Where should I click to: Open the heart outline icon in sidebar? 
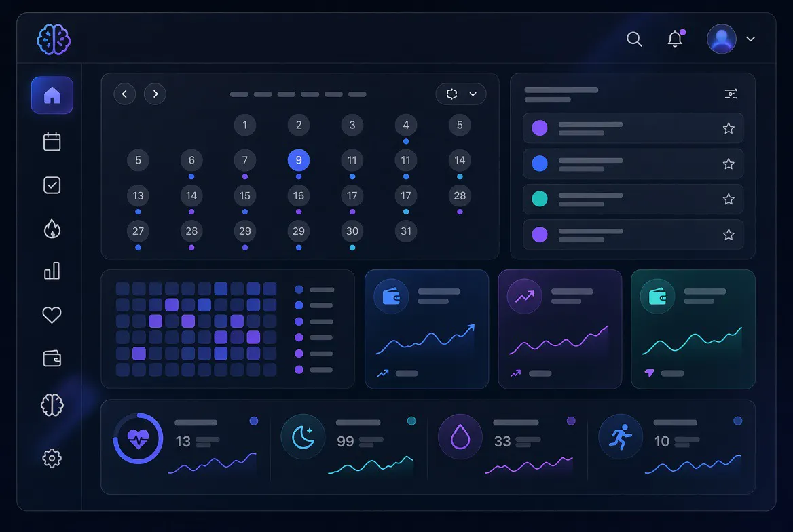point(52,315)
